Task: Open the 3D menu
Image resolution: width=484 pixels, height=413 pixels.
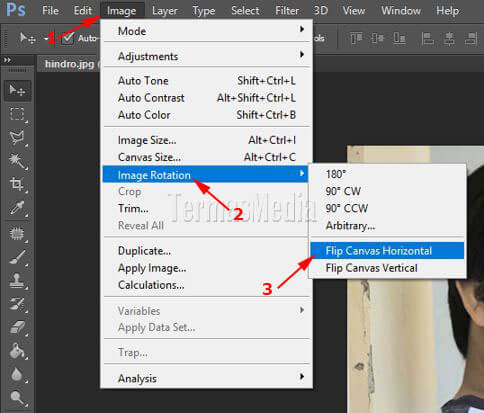Action: click(321, 11)
